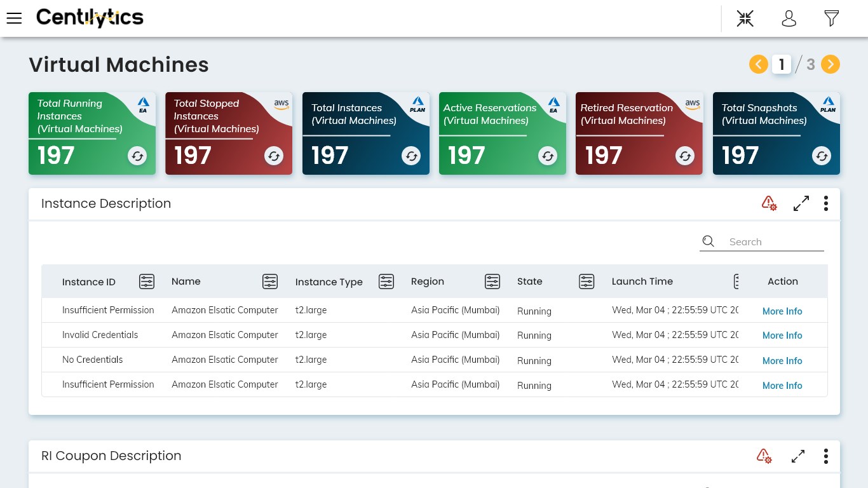This screenshot has width=868, height=488.
Task: Click the page number 1 box
Action: [782, 64]
